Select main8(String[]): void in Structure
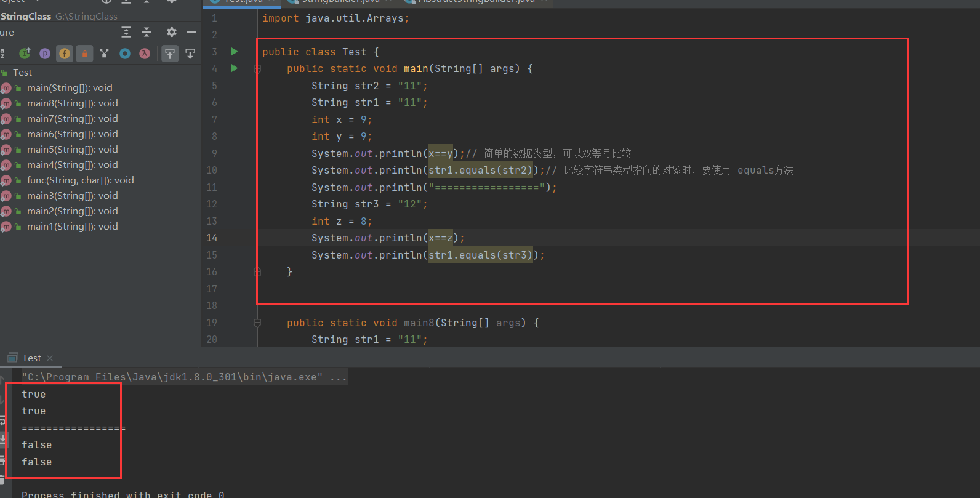Viewport: 980px width, 498px height. [x=73, y=103]
